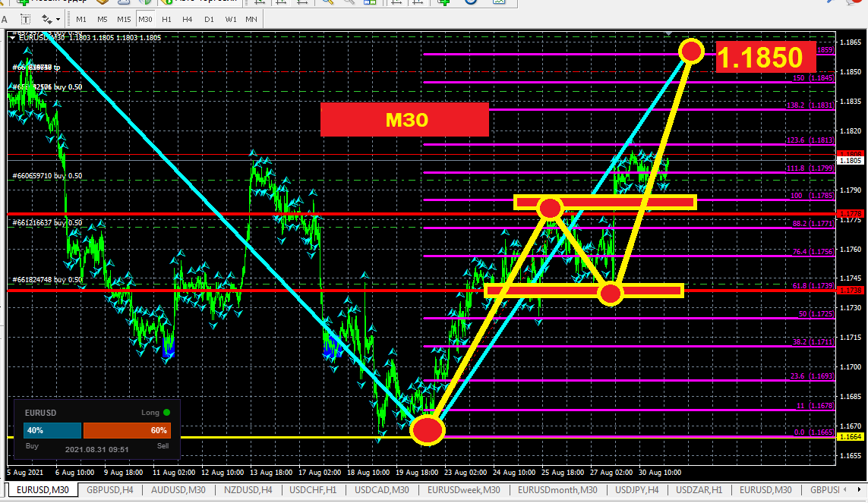Screen dimensions: 868x503
Task: Select order label #661824748 buy 0.50
Action: pos(47,280)
